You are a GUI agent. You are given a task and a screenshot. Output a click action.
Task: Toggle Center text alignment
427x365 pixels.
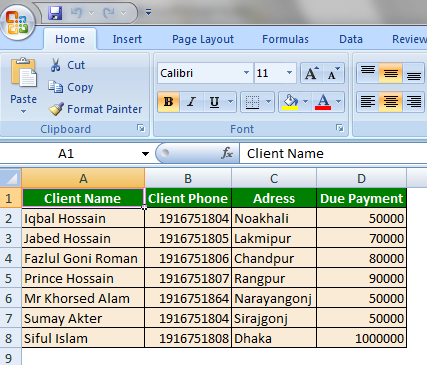coord(390,101)
